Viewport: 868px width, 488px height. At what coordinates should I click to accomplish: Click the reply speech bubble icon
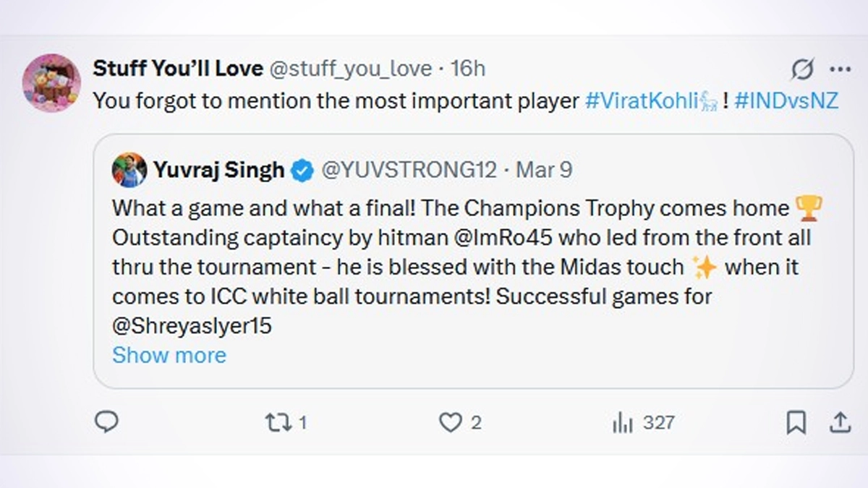106,422
